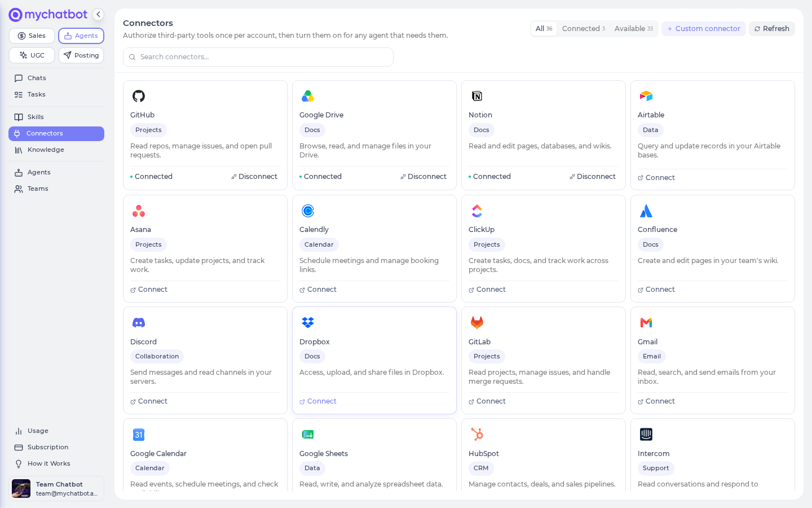Open Agents page in sidebar list
This screenshot has height=508, width=812.
(56, 172)
